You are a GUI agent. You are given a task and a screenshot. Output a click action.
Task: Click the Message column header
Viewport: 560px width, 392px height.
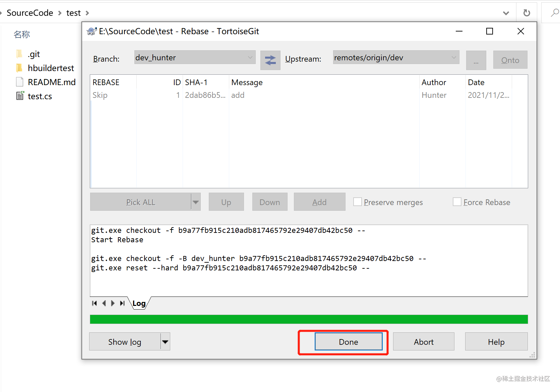(324, 82)
